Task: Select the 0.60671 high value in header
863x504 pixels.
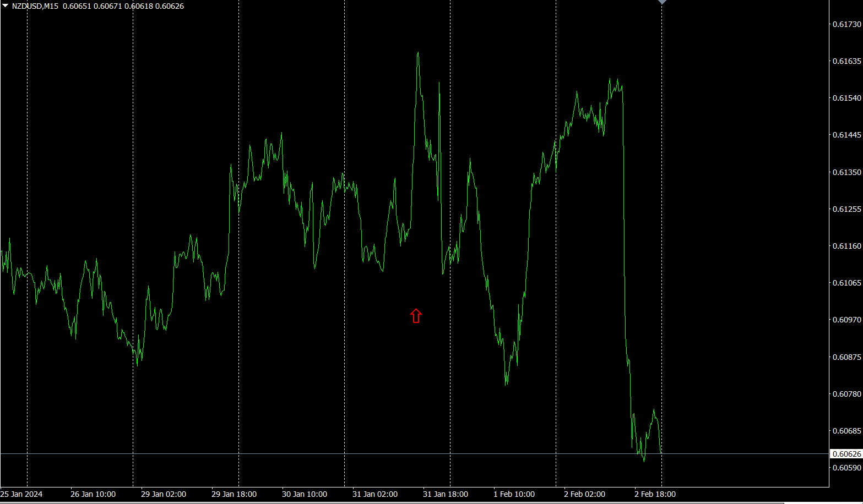Action: coord(108,6)
